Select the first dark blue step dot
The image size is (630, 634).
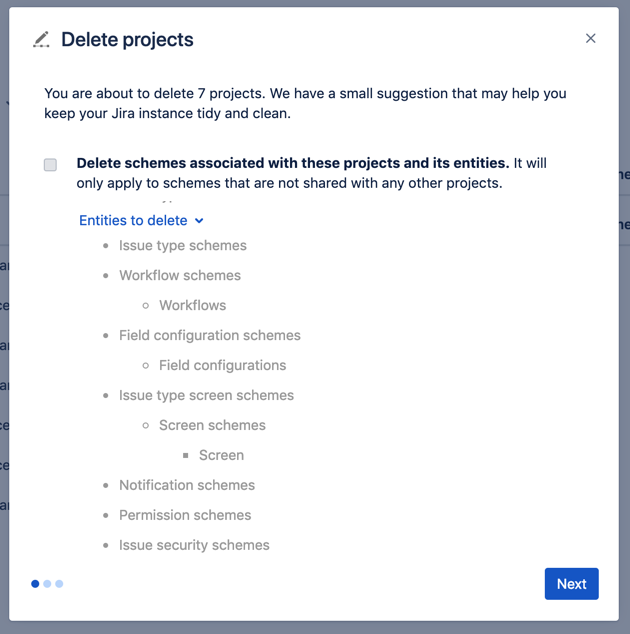click(35, 583)
